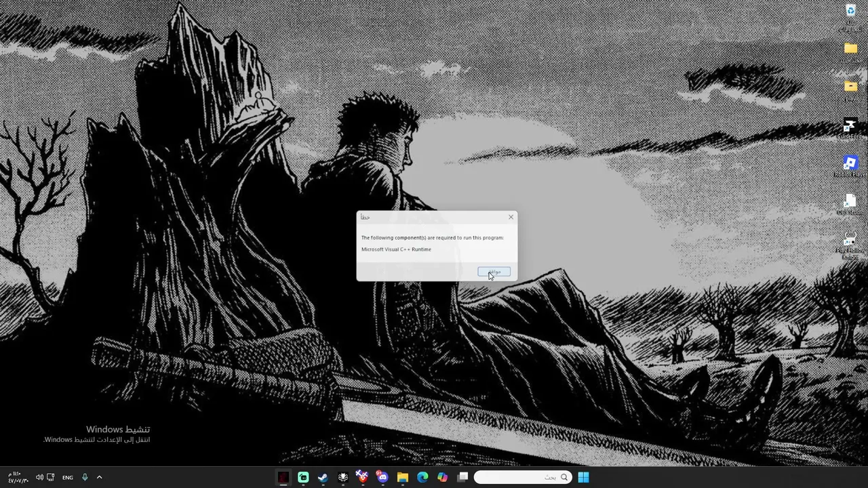Open the Windows Start button
This screenshot has height=488, width=868.
[583, 477]
